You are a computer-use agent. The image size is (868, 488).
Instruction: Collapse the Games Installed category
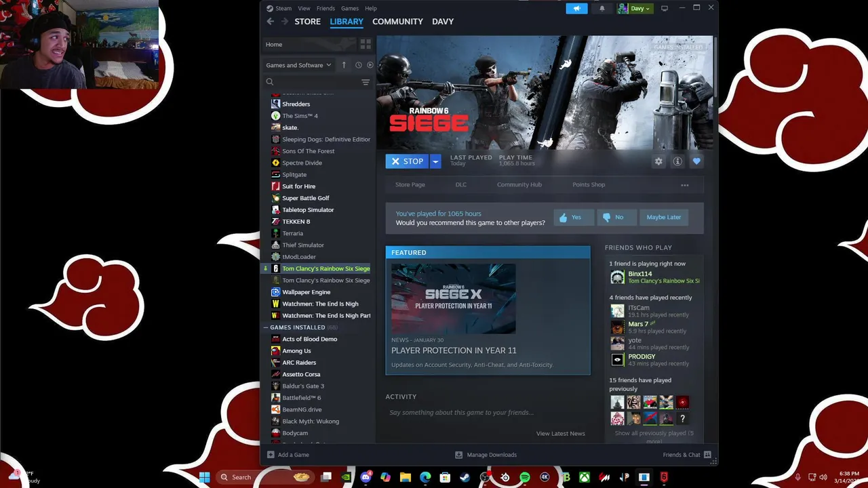click(x=266, y=327)
